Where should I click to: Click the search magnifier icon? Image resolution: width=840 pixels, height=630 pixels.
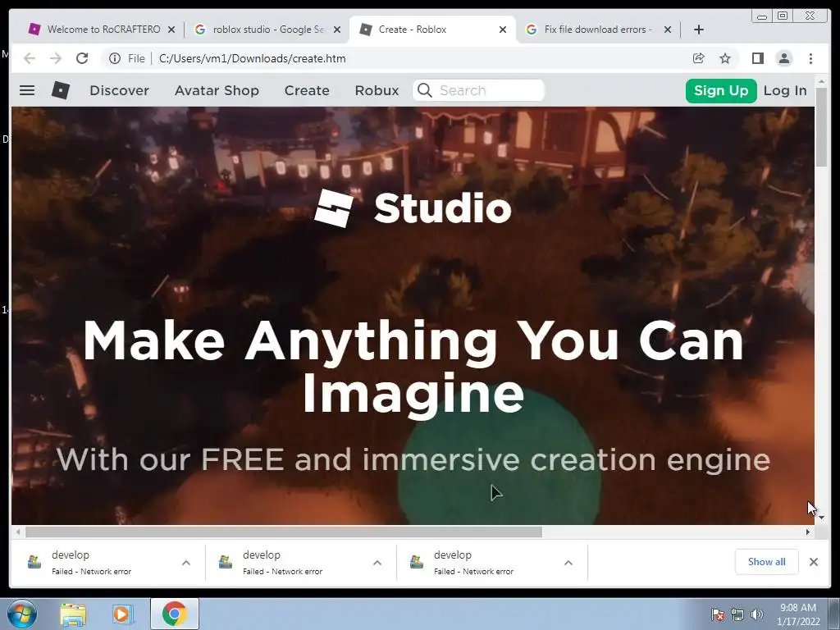[424, 90]
